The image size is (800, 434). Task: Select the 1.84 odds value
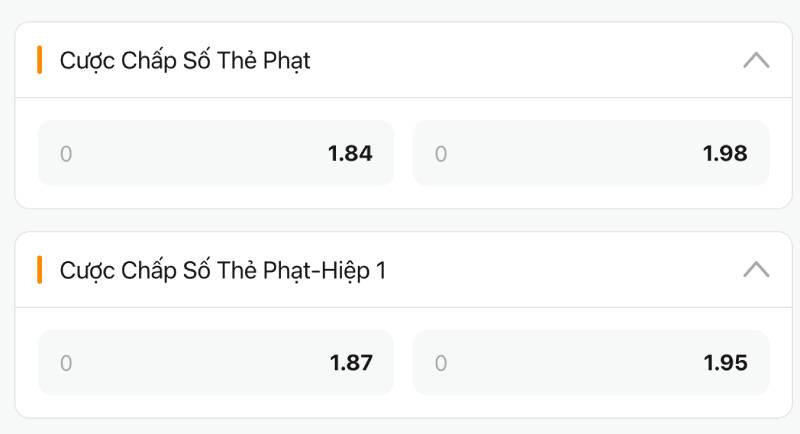350,154
